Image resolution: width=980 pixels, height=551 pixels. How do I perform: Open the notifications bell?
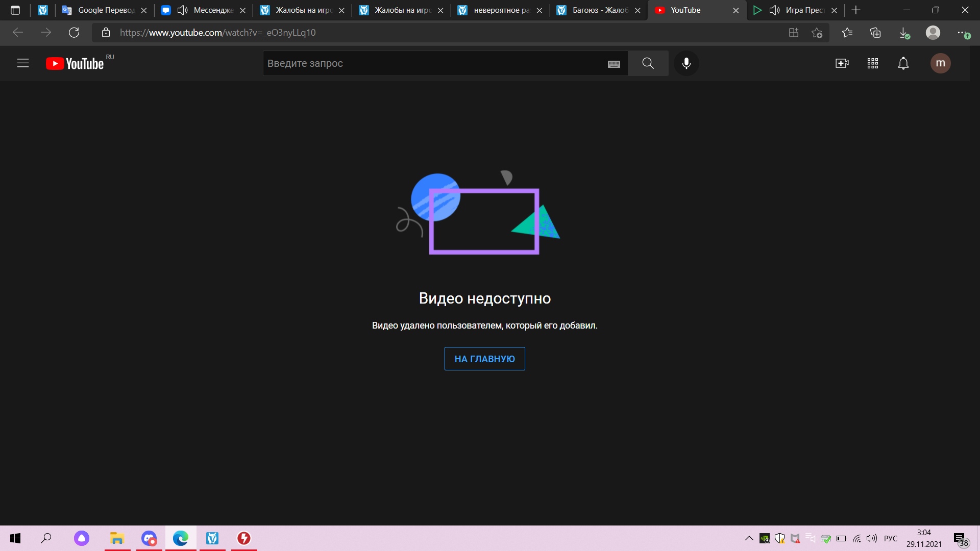tap(903, 63)
